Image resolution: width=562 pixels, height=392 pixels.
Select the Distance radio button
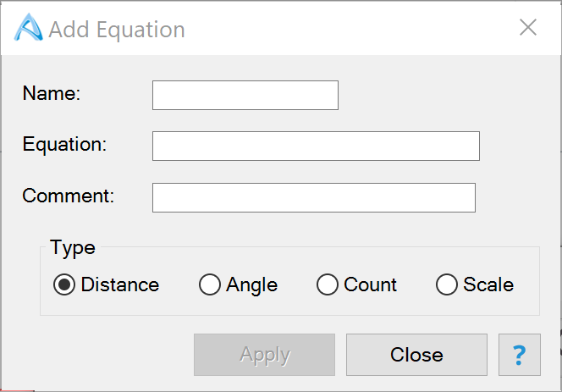point(63,285)
